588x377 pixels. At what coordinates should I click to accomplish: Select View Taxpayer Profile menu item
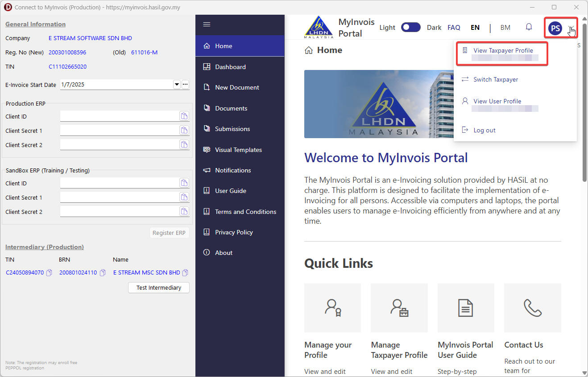503,51
